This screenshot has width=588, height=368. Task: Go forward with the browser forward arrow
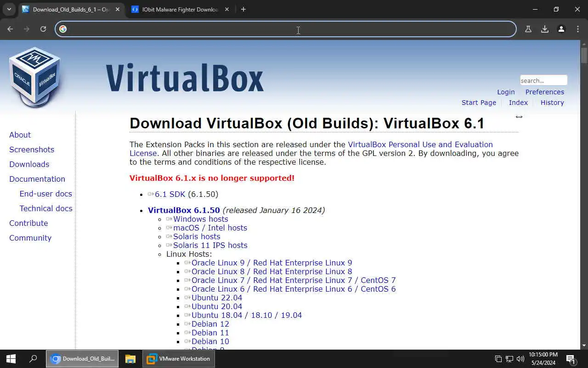point(27,29)
